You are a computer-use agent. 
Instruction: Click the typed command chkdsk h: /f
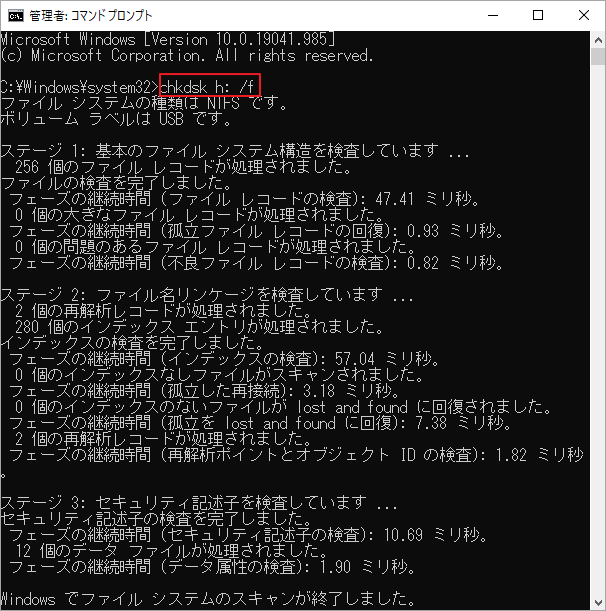coord(207,87)
